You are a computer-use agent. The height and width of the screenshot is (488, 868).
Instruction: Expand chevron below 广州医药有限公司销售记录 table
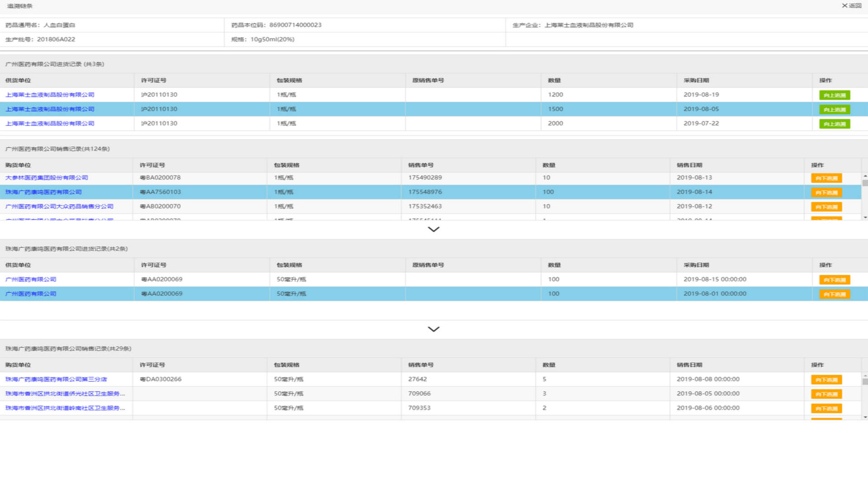coord(434,229)
